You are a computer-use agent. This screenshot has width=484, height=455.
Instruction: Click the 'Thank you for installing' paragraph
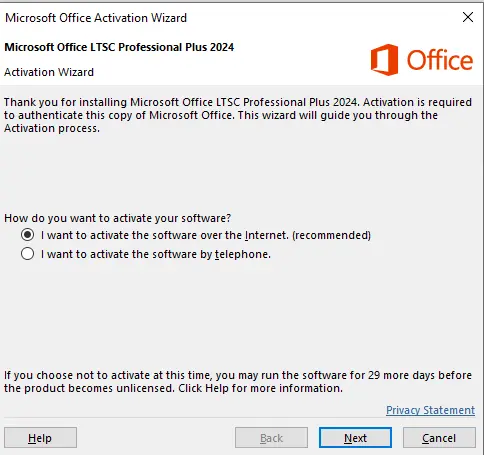click(238, 115)
